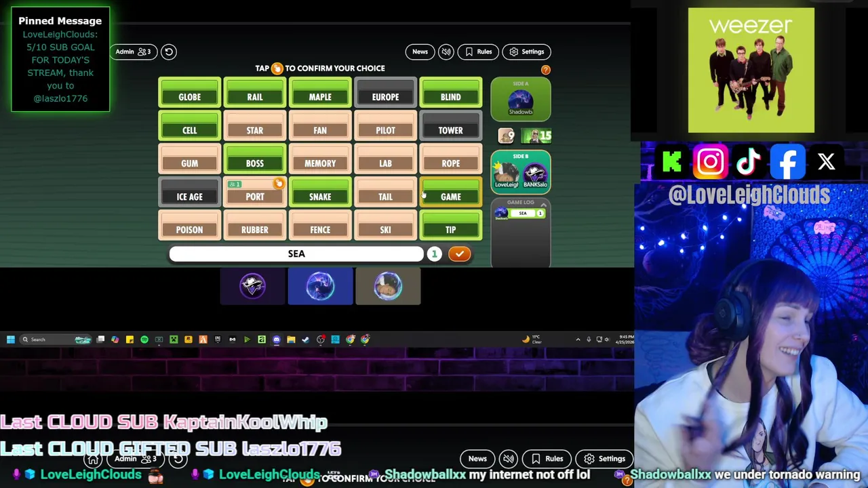
Task: Select the GUM word card
Action: click(x=190, y=160)
